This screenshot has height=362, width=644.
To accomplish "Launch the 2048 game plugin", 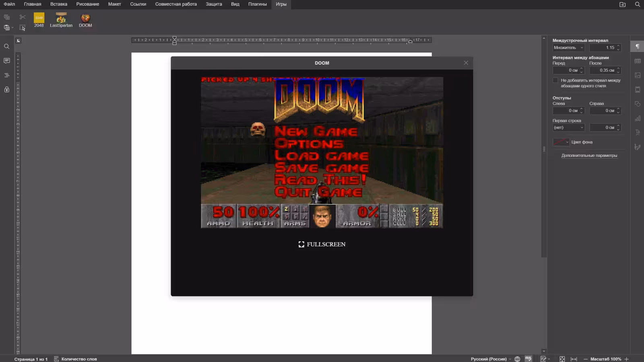I will (x=39, y=20).
